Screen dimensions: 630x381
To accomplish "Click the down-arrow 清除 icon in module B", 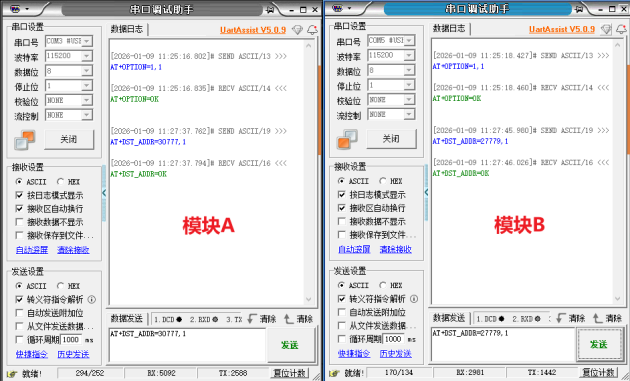I will pyautogui.click(x=561, y=318).
